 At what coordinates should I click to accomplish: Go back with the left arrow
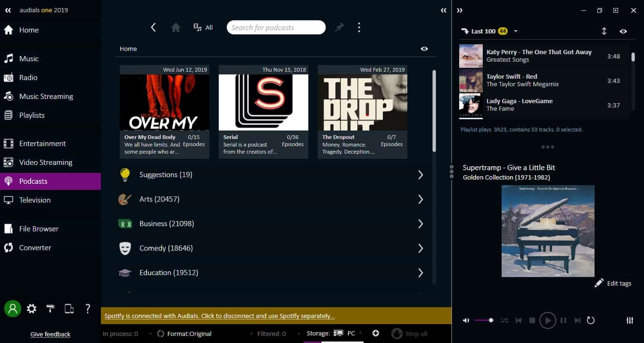tap(153, 27)
